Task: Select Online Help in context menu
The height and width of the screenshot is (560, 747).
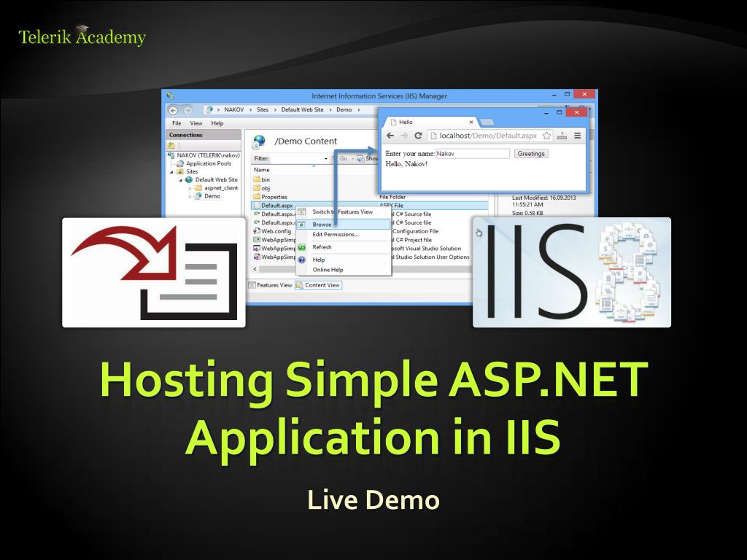Action: click(x=343, y=270)
